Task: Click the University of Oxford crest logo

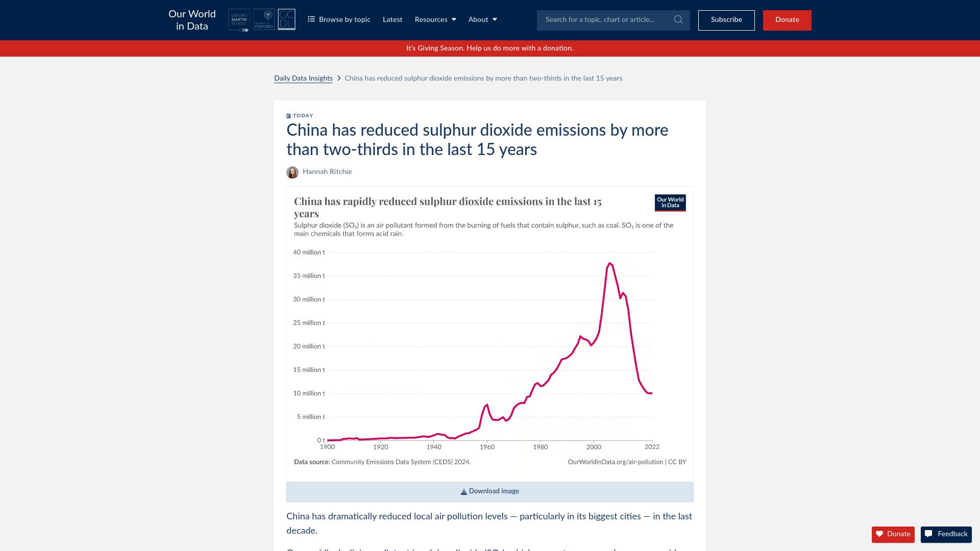Action: pyautogui.click(x=264, y=19)
